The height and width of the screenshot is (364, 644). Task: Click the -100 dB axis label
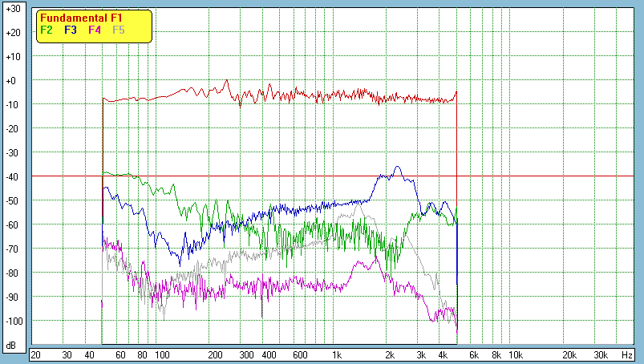click(x=14, y=322)
